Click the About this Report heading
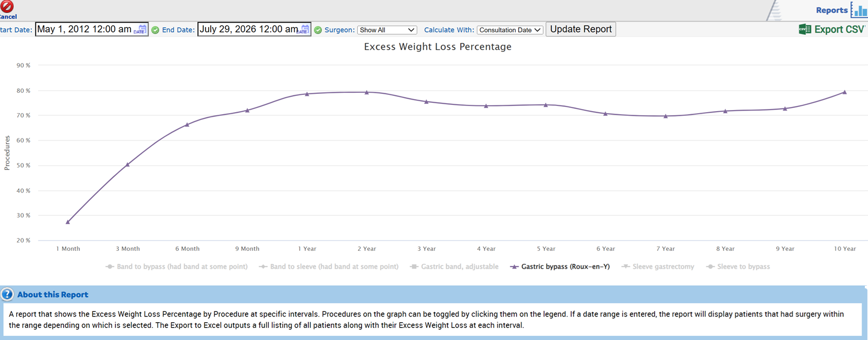868x340 pixels. 53,295
